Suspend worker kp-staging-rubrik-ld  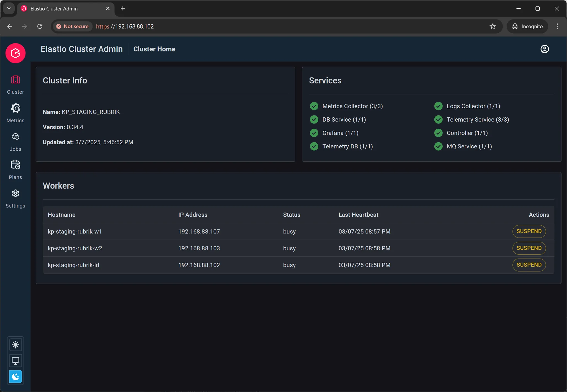tap(529, 265)
